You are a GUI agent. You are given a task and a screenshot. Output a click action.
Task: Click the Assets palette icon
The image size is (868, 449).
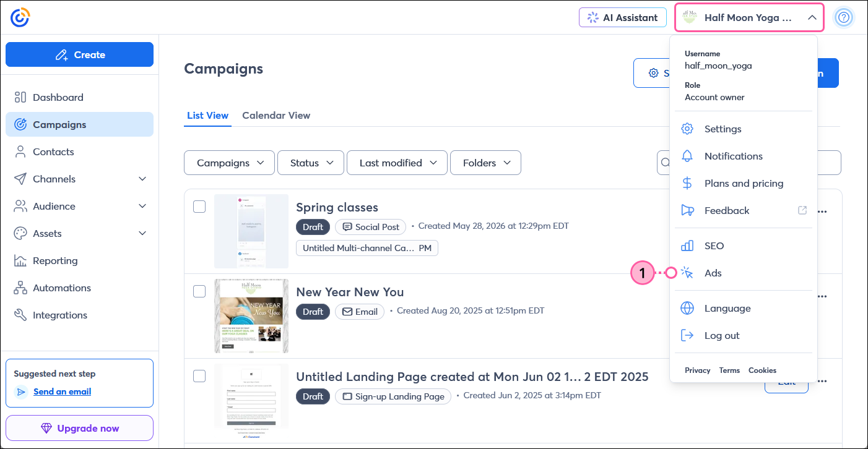20,233
